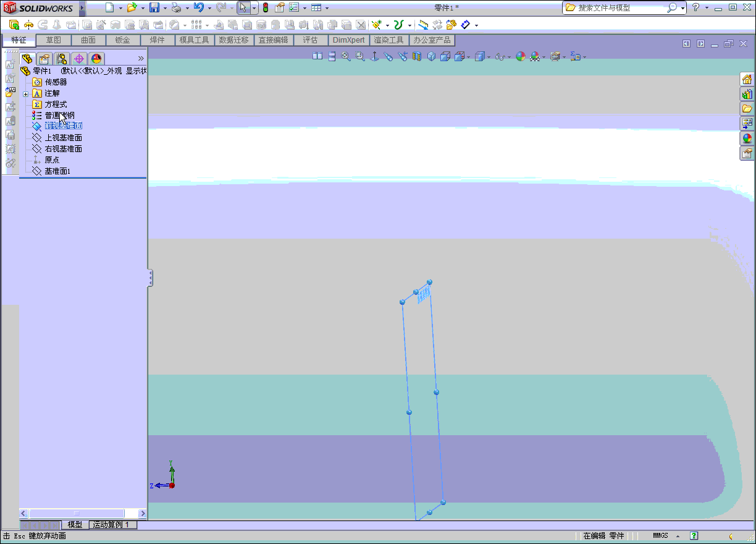
Task: Select 上视基准面 in the feature tree
Action: pos(63,138)
